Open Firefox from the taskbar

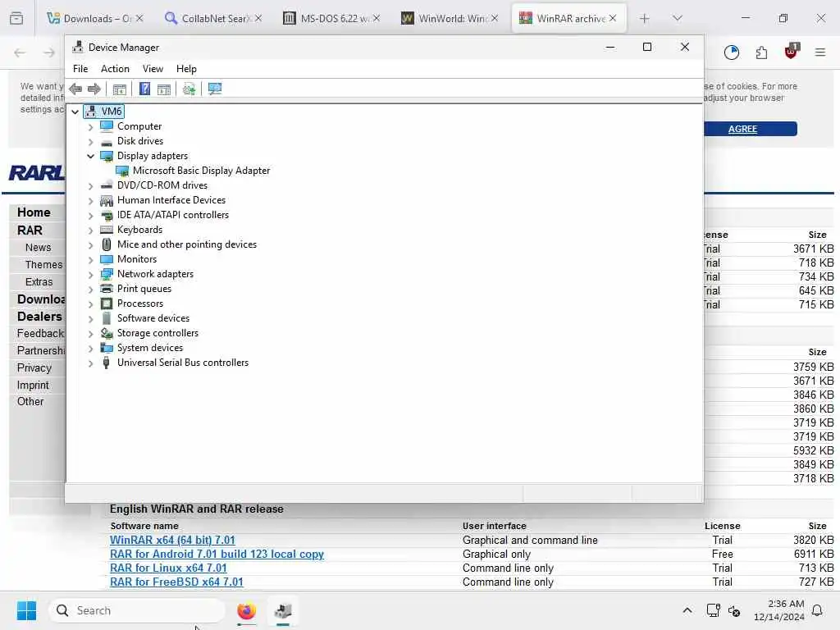point(246,610)
